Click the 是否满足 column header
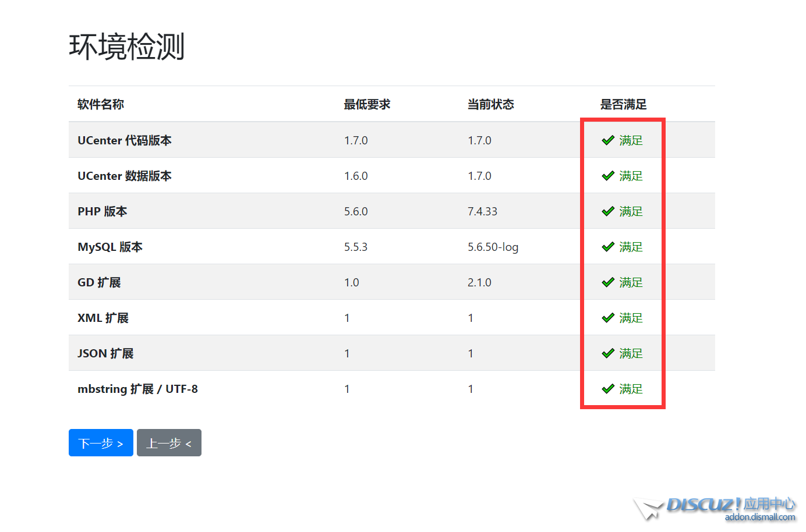806x532 pixels. click(x=623, y=104)
